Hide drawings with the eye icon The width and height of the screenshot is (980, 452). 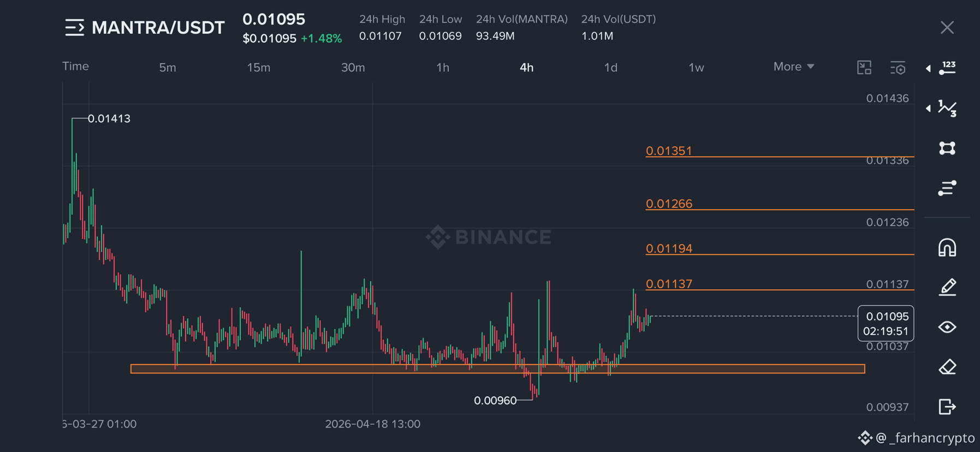(x=947, y=327)
